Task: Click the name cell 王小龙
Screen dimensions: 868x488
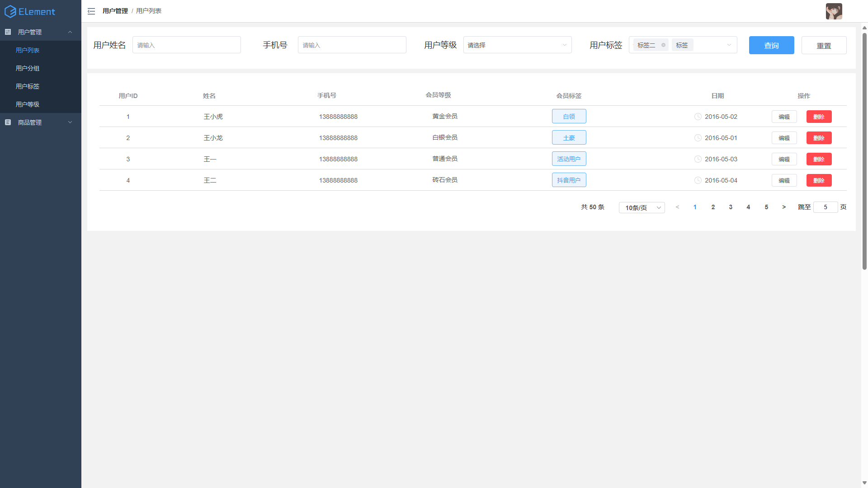Action: click(213, 138)
